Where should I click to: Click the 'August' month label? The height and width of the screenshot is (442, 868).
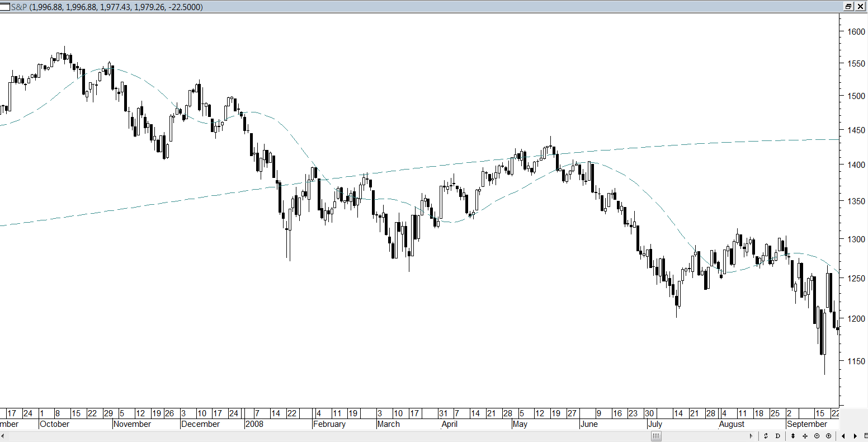pyautogui.click(x=732, y=424)
